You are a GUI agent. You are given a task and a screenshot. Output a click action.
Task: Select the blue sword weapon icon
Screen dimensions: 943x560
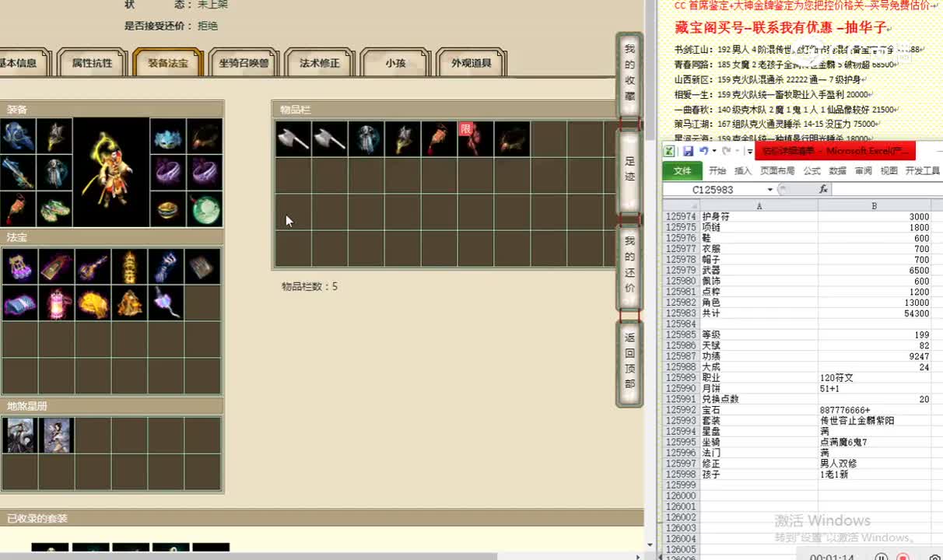(18, 173)
